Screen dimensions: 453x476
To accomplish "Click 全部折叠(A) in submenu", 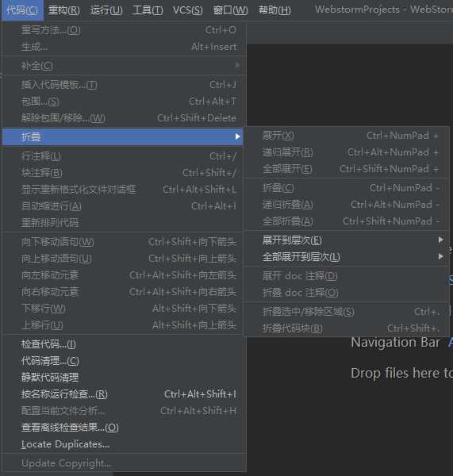I will coord(347,221).
